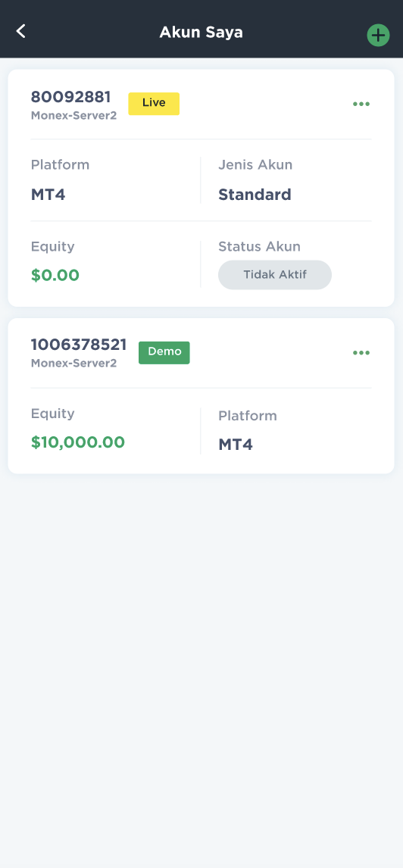Select account number 80092881
The height and width of the screenshot is (868, 403).
[71, 98]
